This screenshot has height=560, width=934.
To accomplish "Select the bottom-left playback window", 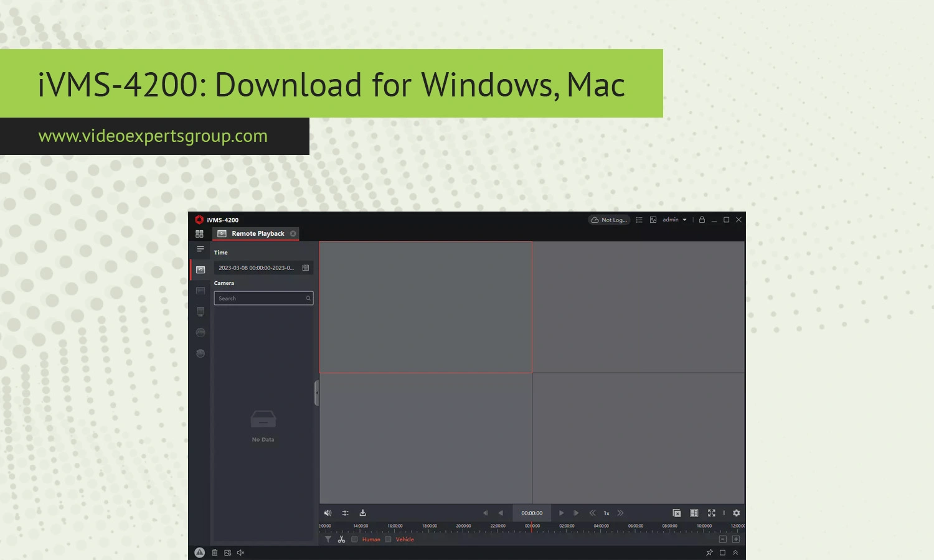I will (426, 438).
